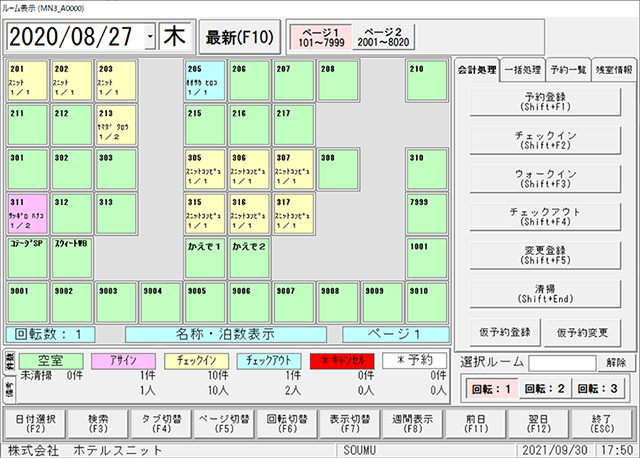Viewport: 640px width, 458px height.
Task: Open the 予約一覧 tab
Action: 568,70
